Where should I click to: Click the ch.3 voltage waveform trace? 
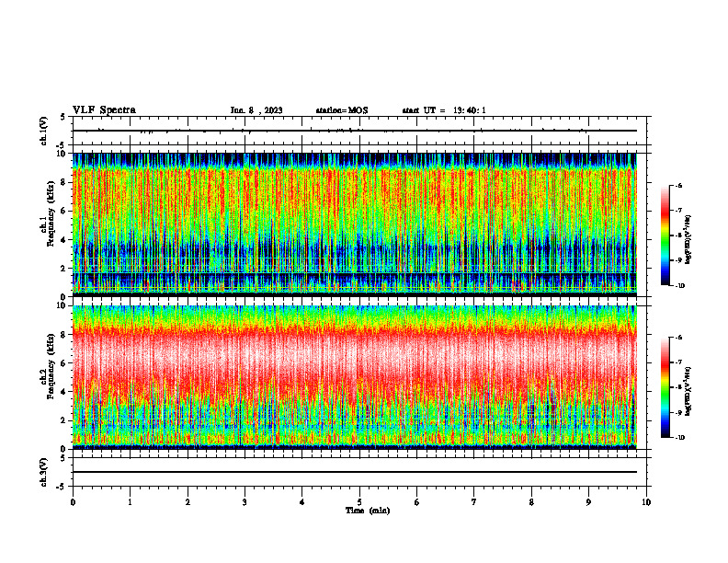pos(355,472)
